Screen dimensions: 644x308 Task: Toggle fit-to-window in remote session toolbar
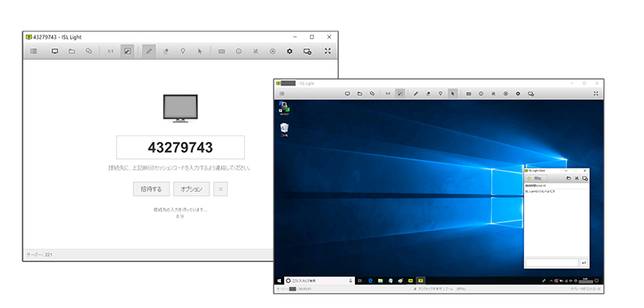click(x=399, y=94)
